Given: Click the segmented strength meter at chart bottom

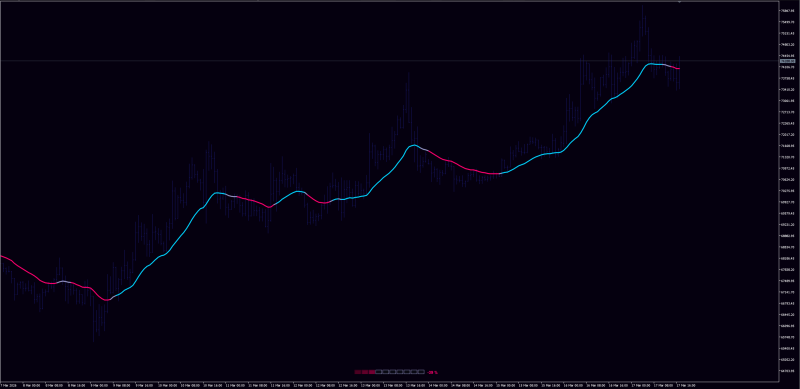Looking at the screenshot, I should (390, 372).
